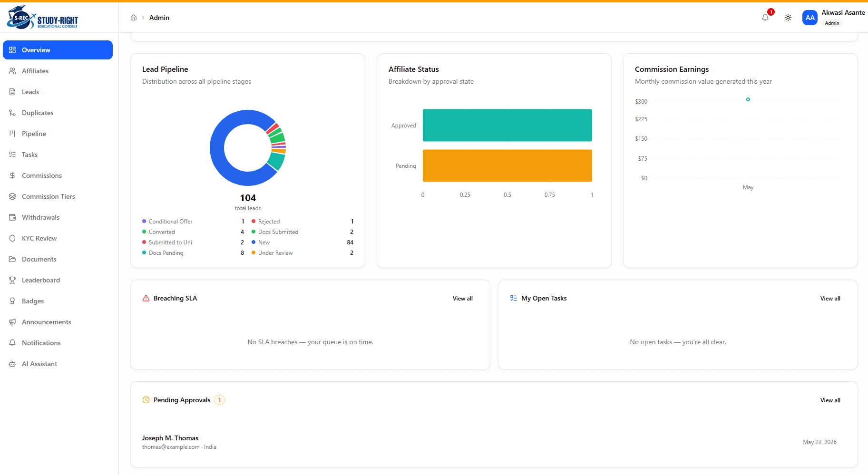Click the May data point on the Commission Earnings chart
868x475 pixels.
(748, 99)
